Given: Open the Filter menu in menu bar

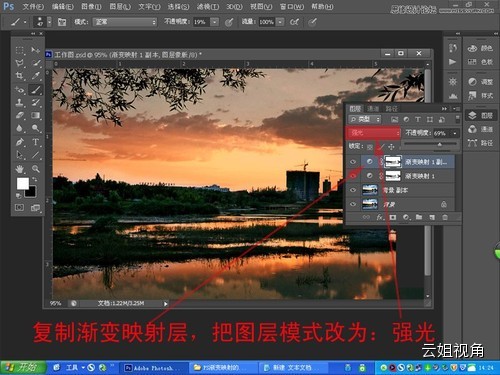Looking at the screenshot, I should (207, 7).
